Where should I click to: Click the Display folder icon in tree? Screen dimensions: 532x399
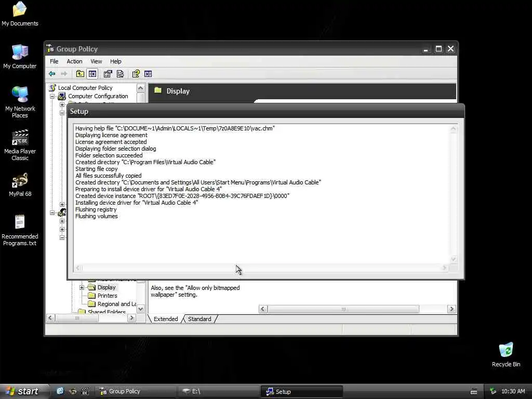pos(91,287)
